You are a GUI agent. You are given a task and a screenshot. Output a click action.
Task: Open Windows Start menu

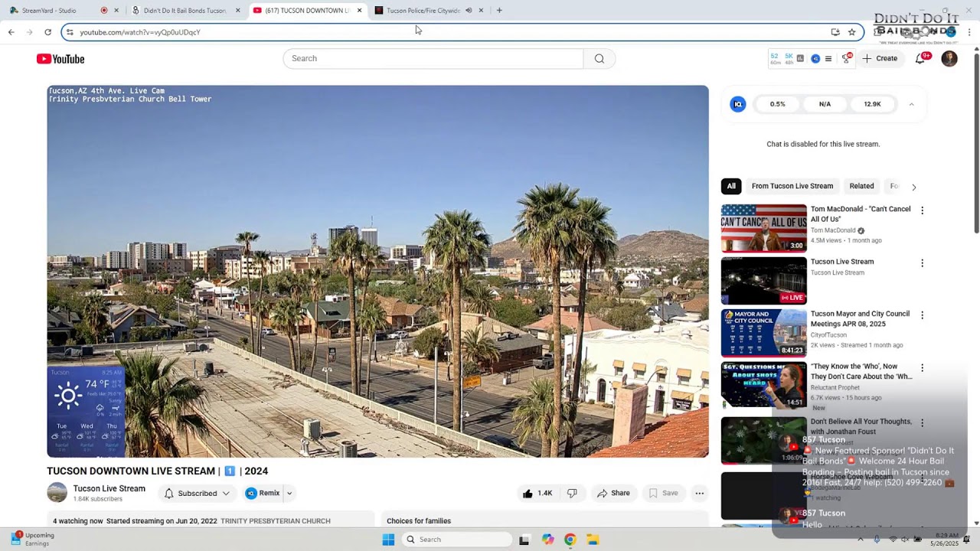point(388,540)
